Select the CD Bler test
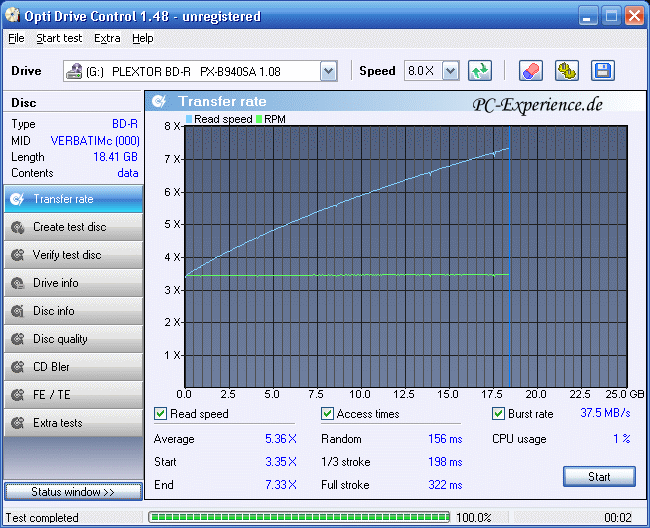The width and height of the screenshot is (650, 528). [x=72, y=367]
